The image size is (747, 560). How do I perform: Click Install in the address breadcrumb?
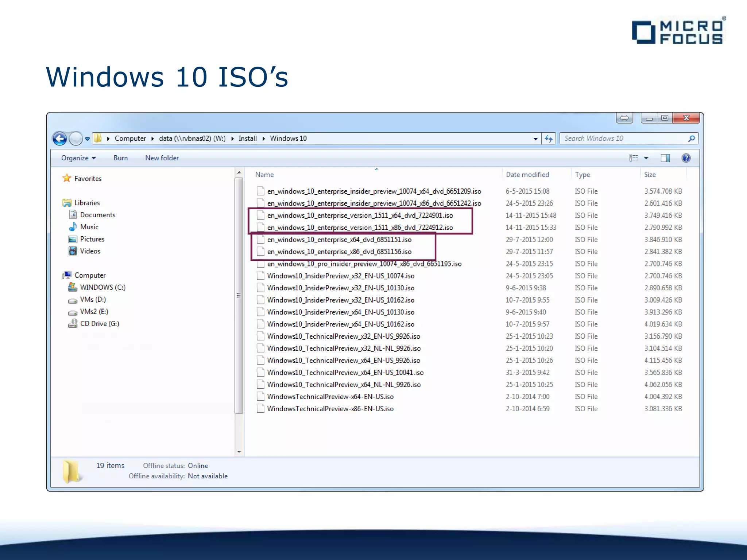[248, 139]
